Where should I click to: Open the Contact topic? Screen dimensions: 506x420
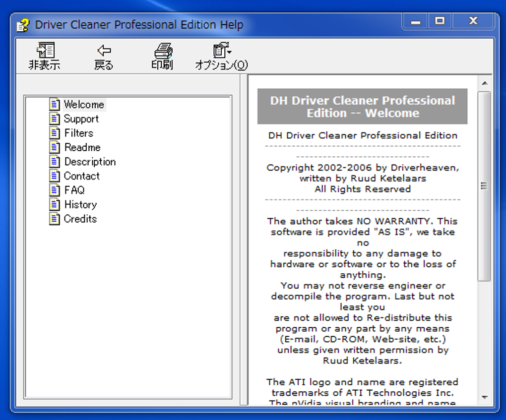pos(82,176)
